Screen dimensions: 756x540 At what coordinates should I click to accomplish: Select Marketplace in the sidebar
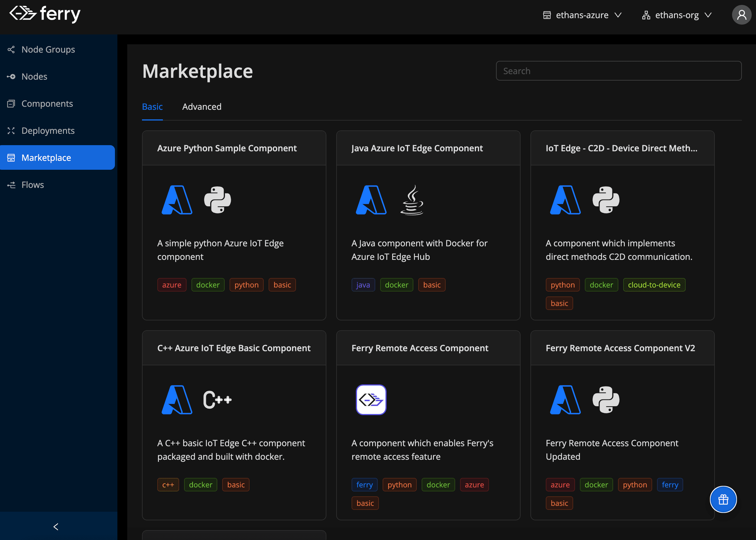click(57, 158)
